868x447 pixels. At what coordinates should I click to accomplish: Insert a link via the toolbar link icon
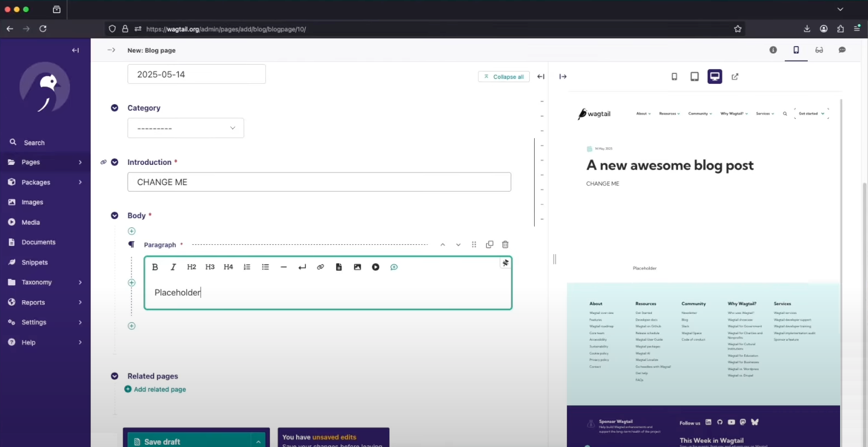click(x=320, y=267)
